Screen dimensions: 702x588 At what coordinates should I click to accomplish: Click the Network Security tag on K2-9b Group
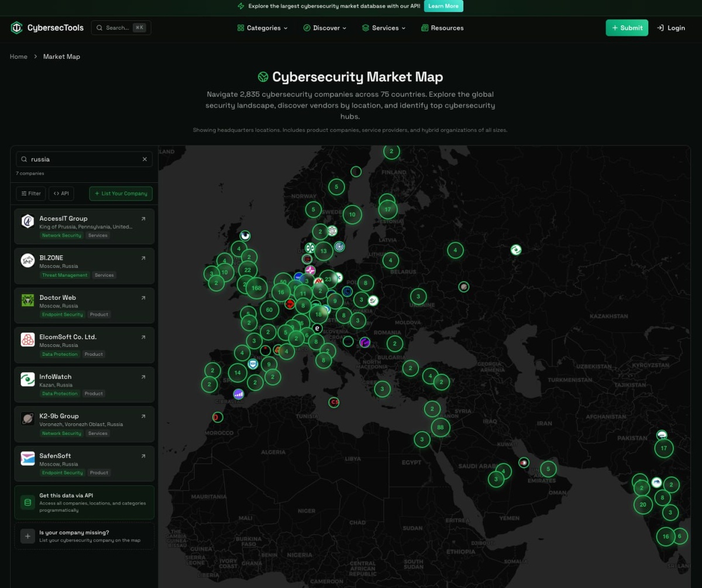pyautogui.click(x=61, y=433)
